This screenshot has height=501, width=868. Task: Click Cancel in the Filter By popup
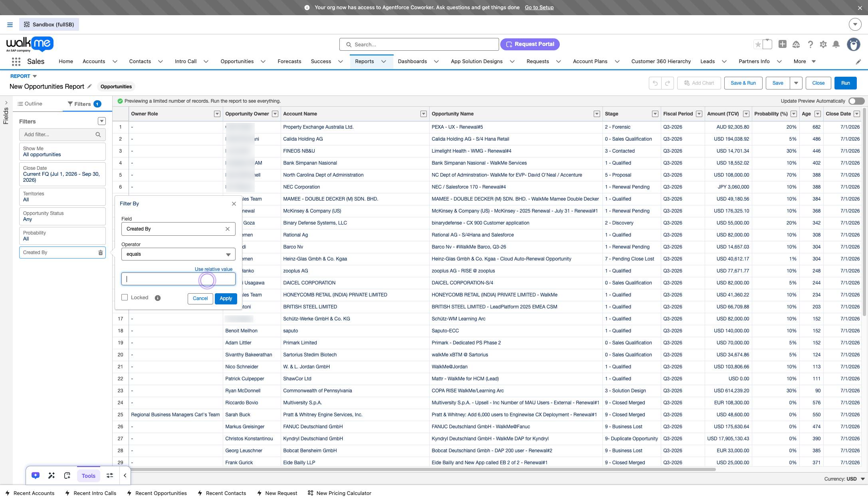point(200,299)
